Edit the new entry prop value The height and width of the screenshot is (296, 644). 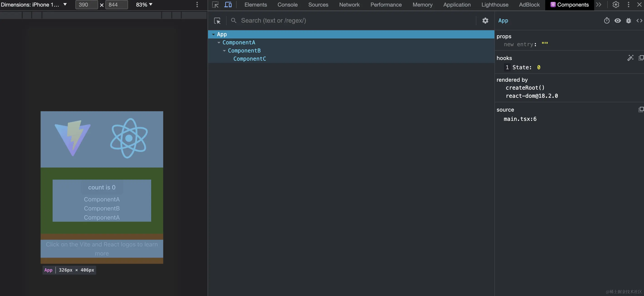pyautogui.click(x=545, y=44)
